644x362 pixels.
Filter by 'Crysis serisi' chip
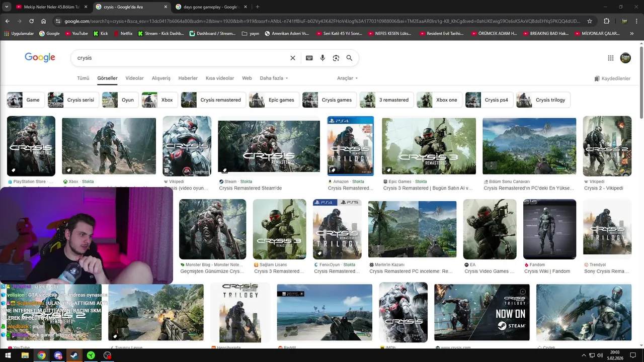(73, 100)
